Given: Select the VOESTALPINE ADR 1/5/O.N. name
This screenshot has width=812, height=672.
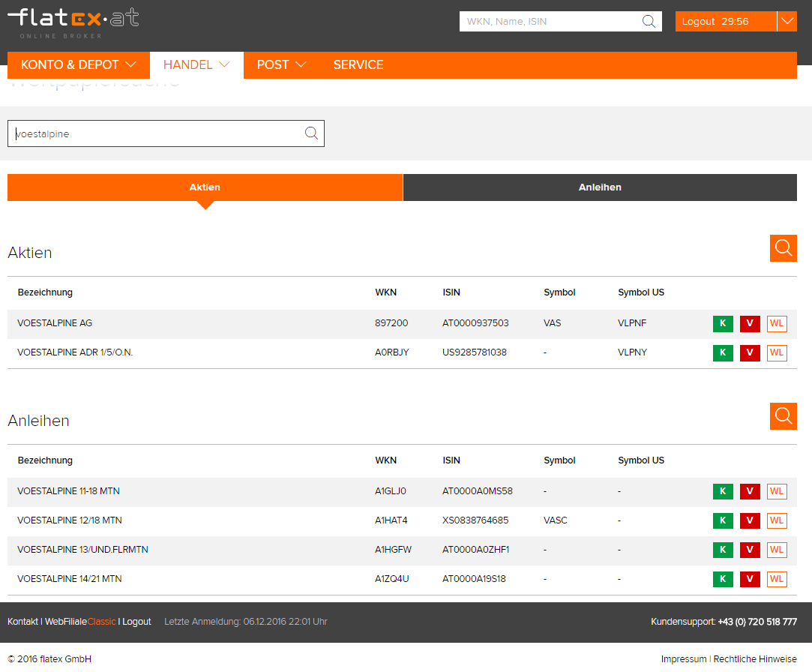Looking at the screenshot, I should click(x=75, y=352).
